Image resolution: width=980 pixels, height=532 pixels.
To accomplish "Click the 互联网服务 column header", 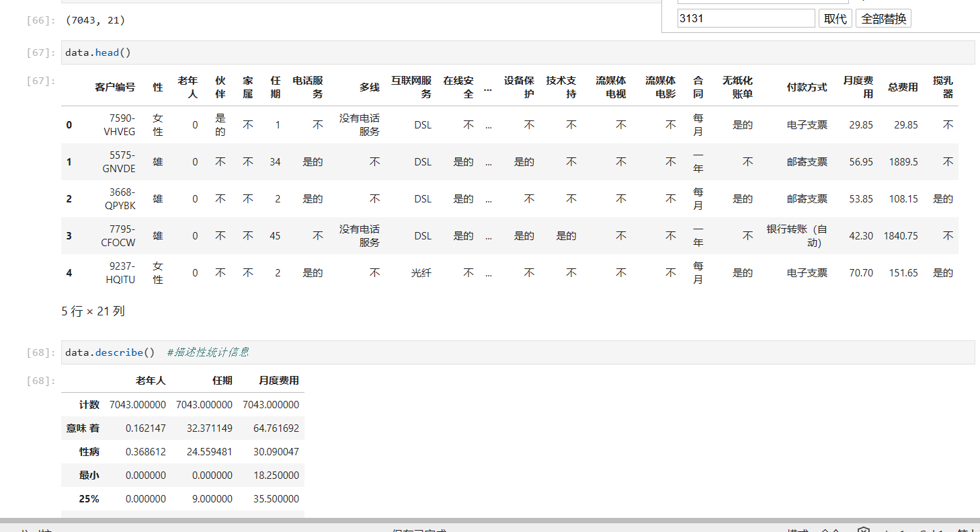I will (x=411, y=87).
